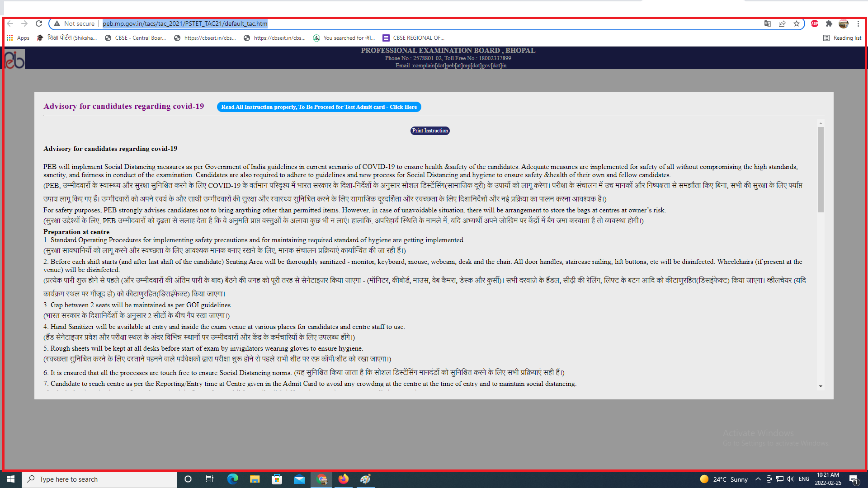Open the Reading list panel
Screen dimensions: 868x488
click(x=842, y=38)
